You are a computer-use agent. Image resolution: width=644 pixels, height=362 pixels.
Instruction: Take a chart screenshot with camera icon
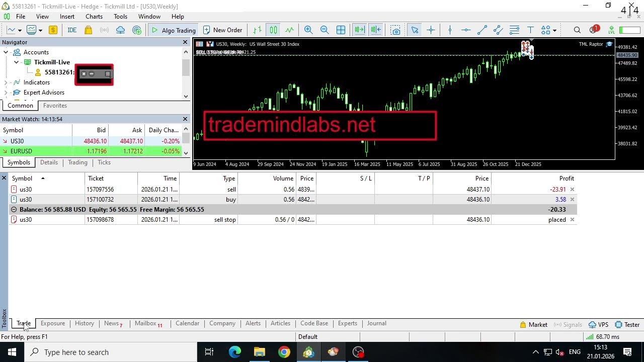(395, 30)
